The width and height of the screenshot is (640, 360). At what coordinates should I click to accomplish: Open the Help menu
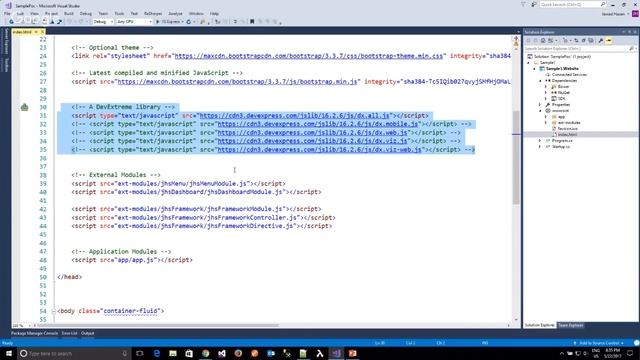[x=214, y=13]
